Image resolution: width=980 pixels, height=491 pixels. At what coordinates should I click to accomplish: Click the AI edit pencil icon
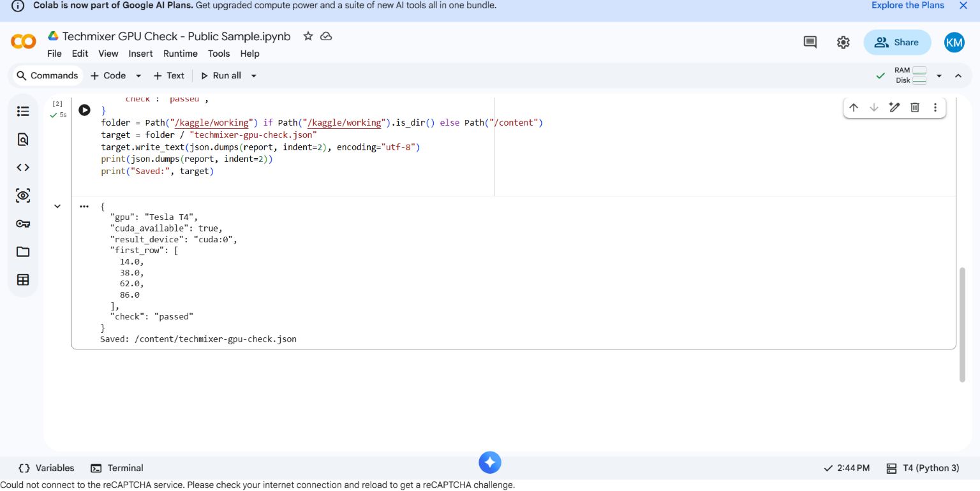click(895, 108)
